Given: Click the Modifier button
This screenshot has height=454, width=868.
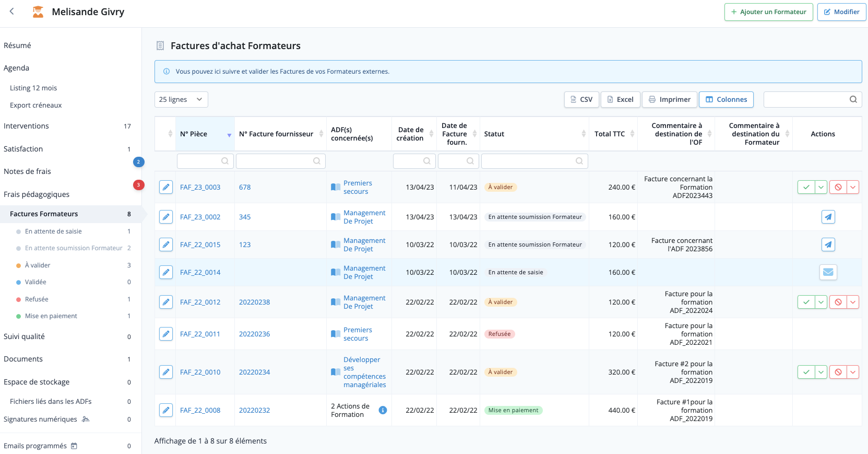Looking at the screenshot, I should (x=841, y=12).
